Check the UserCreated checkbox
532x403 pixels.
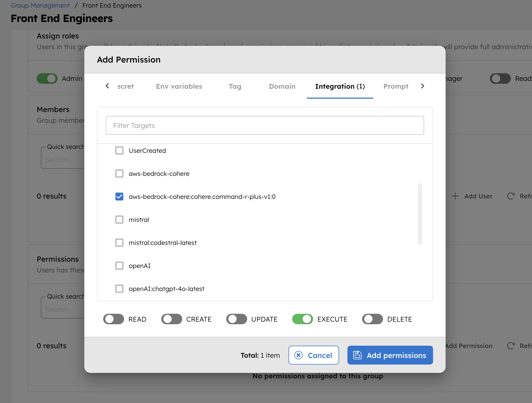pyautogui.click(x=119, y=150)
